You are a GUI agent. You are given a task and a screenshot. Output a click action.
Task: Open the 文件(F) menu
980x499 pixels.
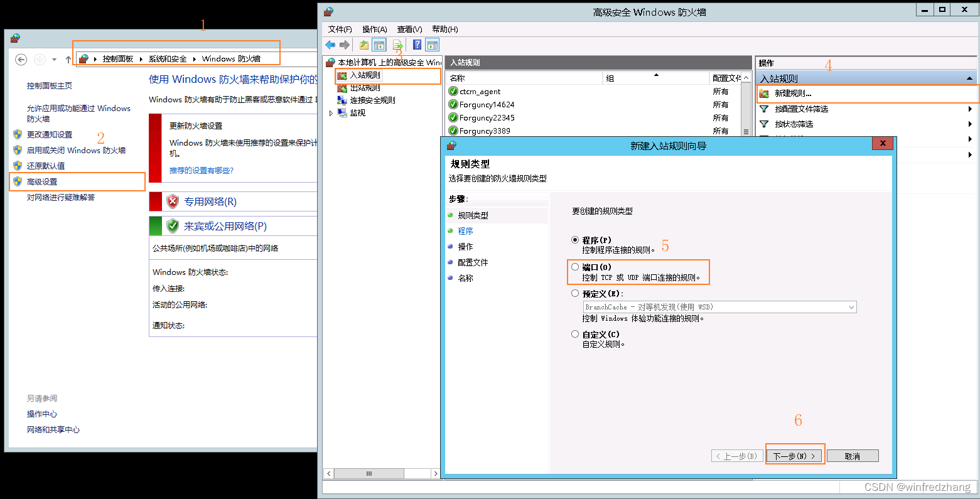[340, 29]
